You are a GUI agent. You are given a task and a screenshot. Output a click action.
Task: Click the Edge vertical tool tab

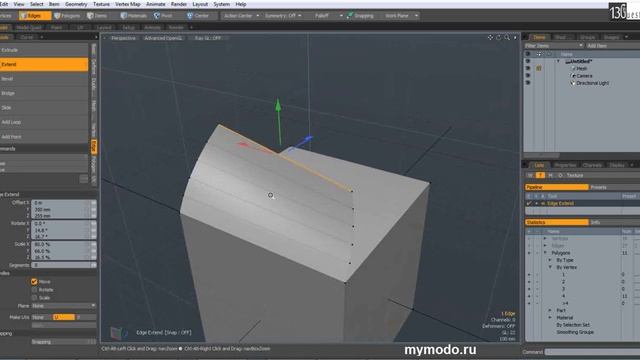click(x=94, y=147)
